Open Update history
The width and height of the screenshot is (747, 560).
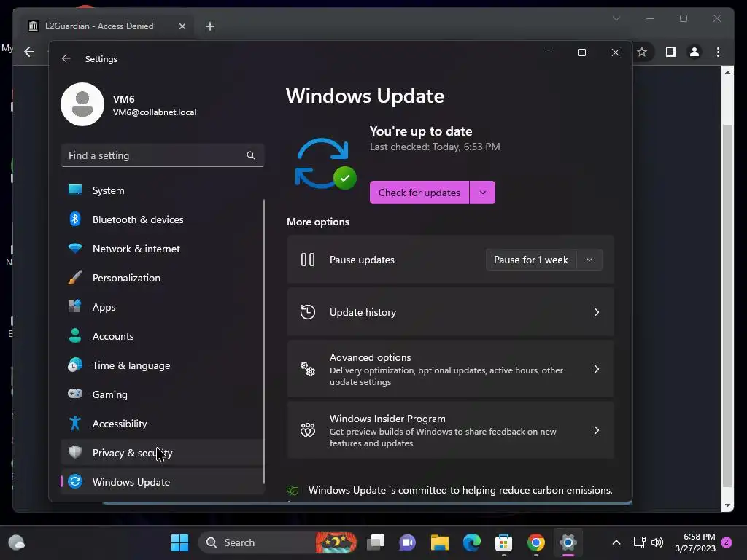pyautogui.click(x=450, y=312)
